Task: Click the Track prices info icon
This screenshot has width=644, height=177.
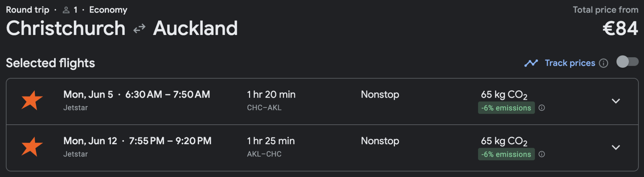Action: (603, 63)
